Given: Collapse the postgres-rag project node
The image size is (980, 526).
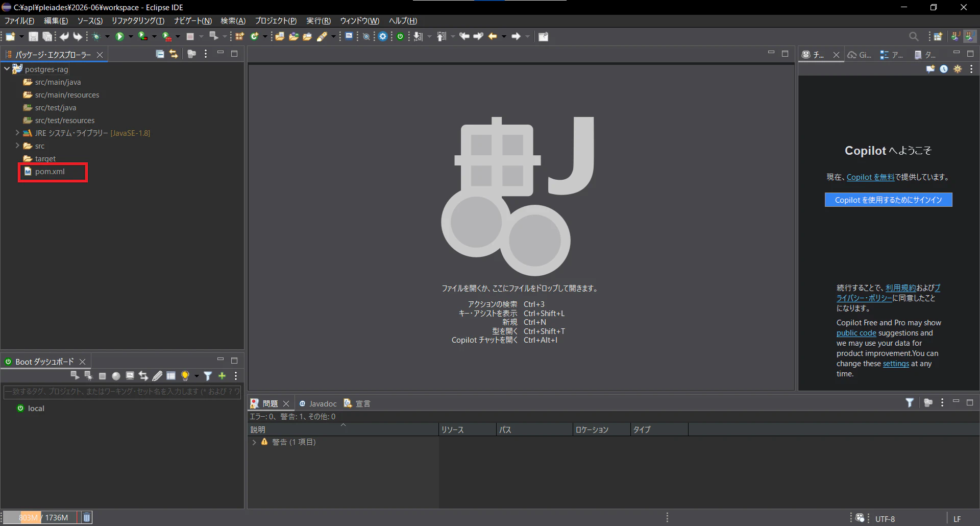Looking at the screenshot, I should click(7, 68).
